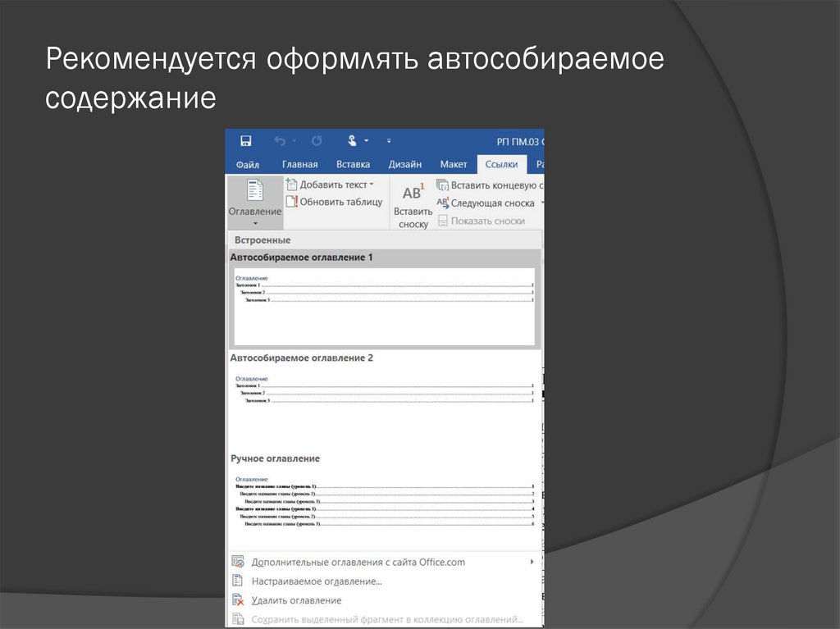Click the Удалить оглавление icon
840x629 pixels.
coord(239,600)
